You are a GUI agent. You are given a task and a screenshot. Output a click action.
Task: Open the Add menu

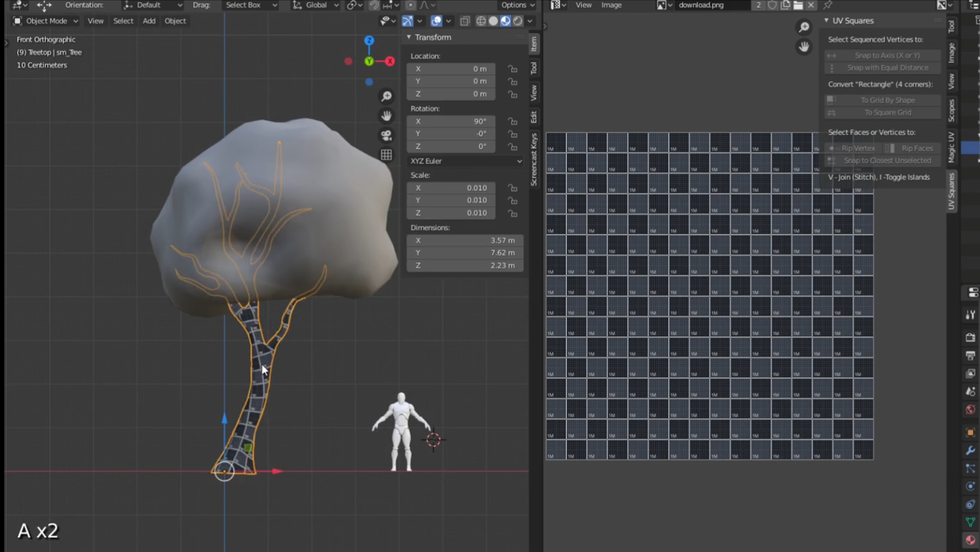click(149, 21)
